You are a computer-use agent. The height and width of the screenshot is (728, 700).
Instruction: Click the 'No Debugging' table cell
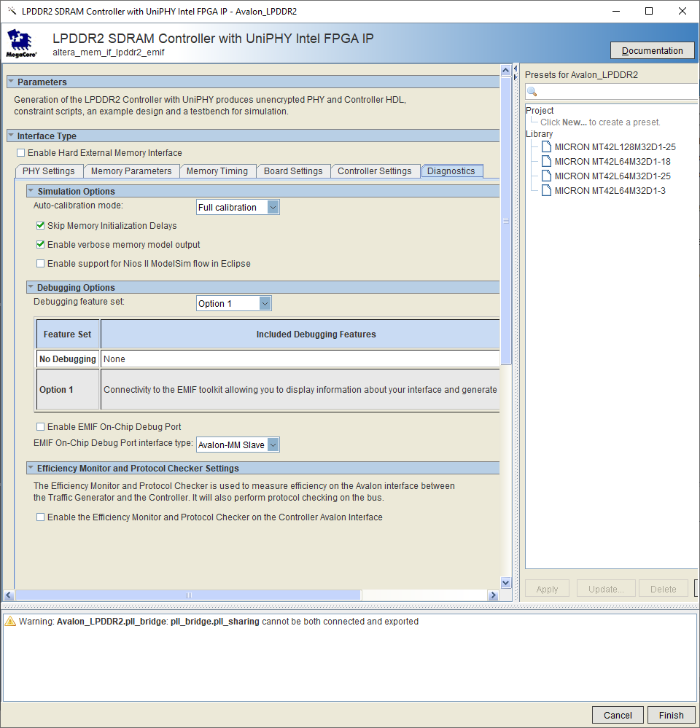coord(68,359)
